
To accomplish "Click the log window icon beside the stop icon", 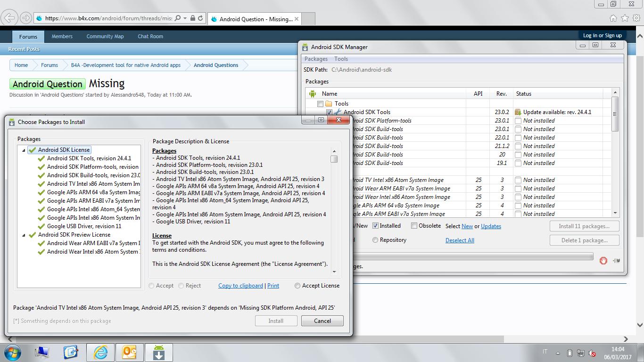I will 616,260.
